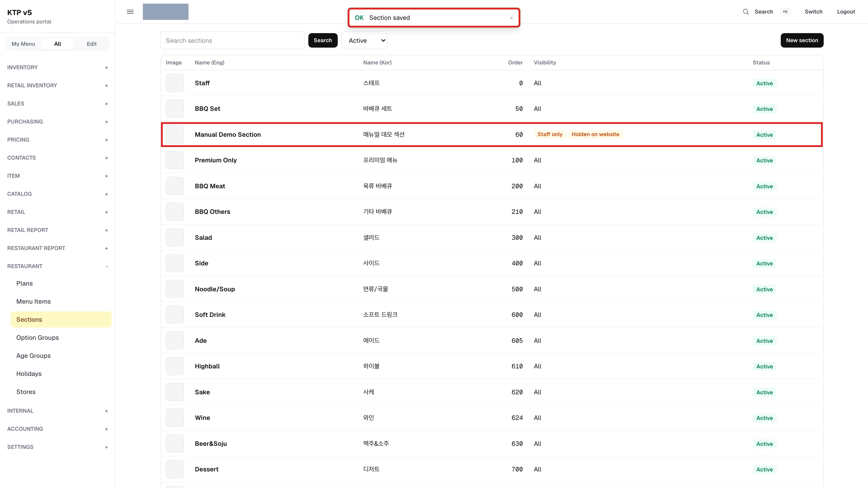Expand the SALES menu group
The width and height of the screenshot is (868, 488).
pos(58,104)
